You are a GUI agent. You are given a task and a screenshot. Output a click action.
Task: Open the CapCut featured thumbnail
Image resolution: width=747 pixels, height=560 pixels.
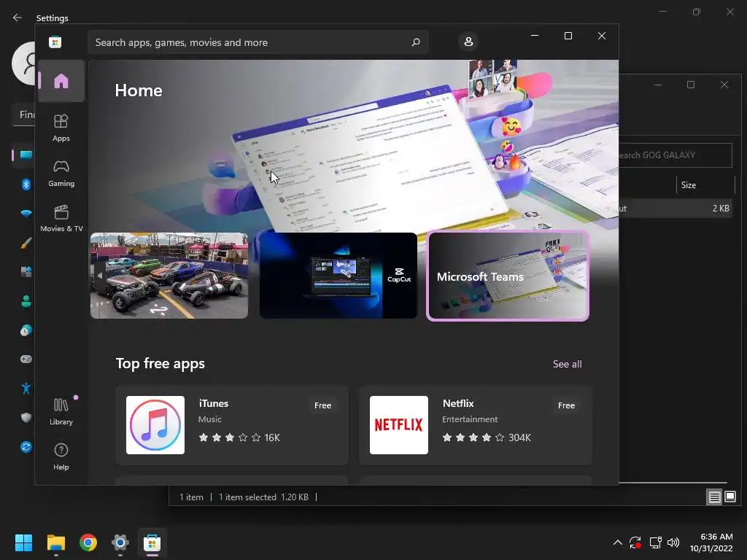338,275
